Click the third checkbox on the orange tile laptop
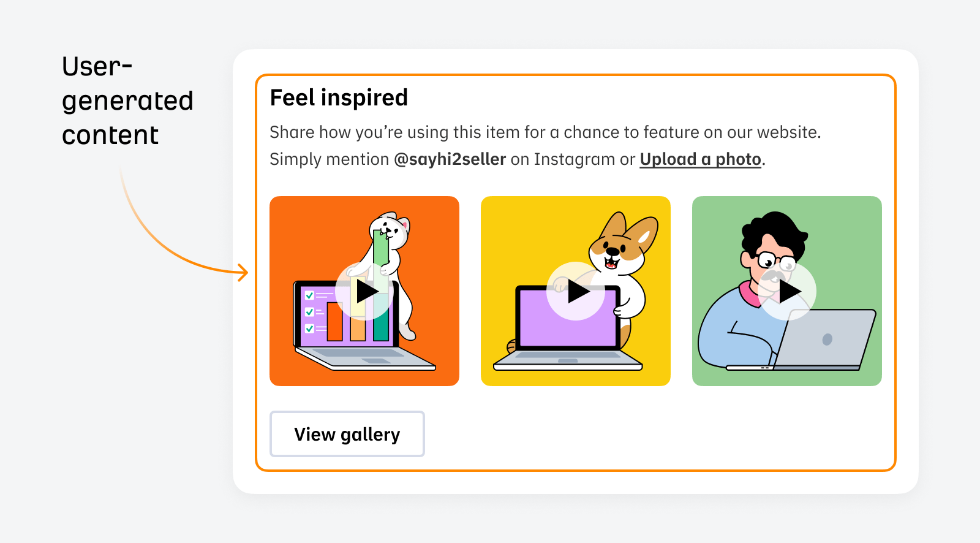980x543 pixels. [x=309, y=328]
